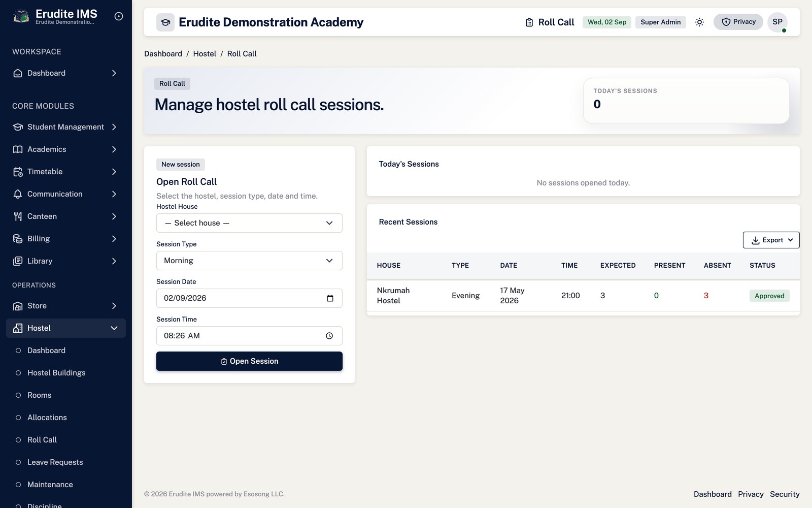Screen dimensions: 812x508
Task: Click the Academics book icon
Action: (18, 149)
